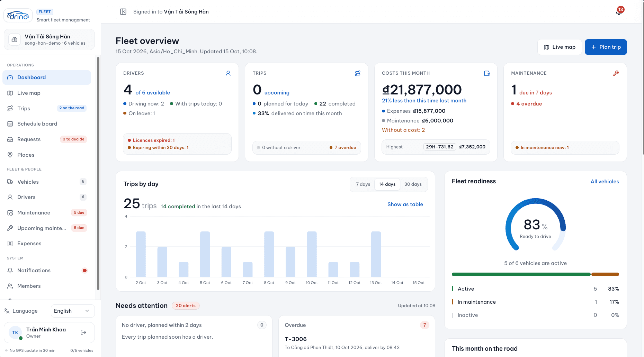The image size is (644, 357).
Task: Open Notifications in System section
Action: coord(47,271)
